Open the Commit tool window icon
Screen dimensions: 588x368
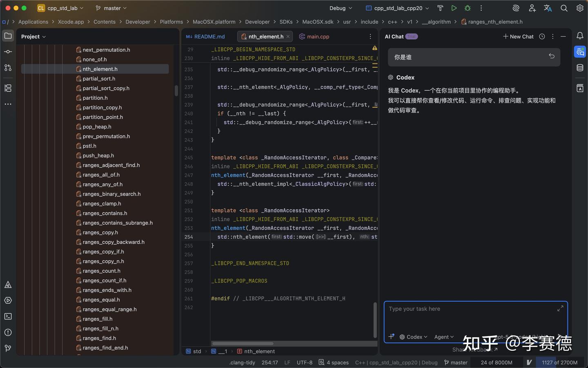[8, 52]
